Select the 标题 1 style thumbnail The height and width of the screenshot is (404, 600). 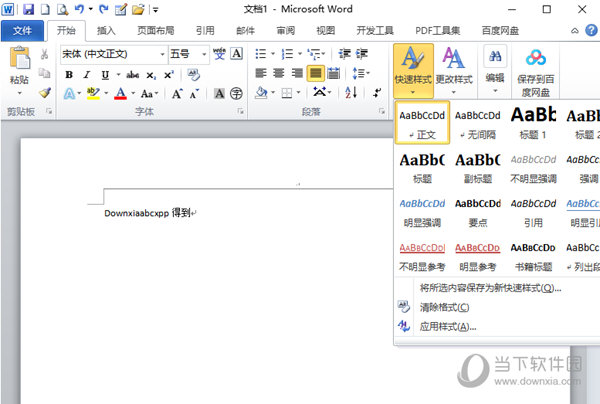(x=533, y=123)
